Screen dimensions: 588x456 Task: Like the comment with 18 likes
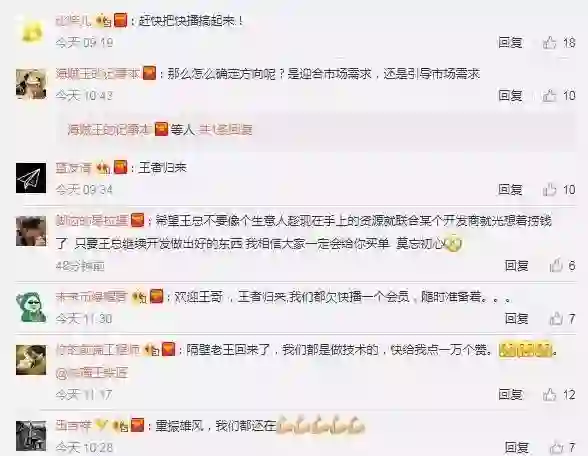[x=549, y=43]
